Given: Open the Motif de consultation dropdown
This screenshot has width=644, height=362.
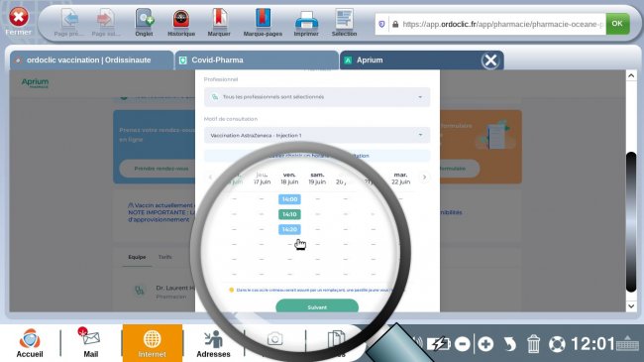Looking at the screenshot, I should [x=317, y=135].
